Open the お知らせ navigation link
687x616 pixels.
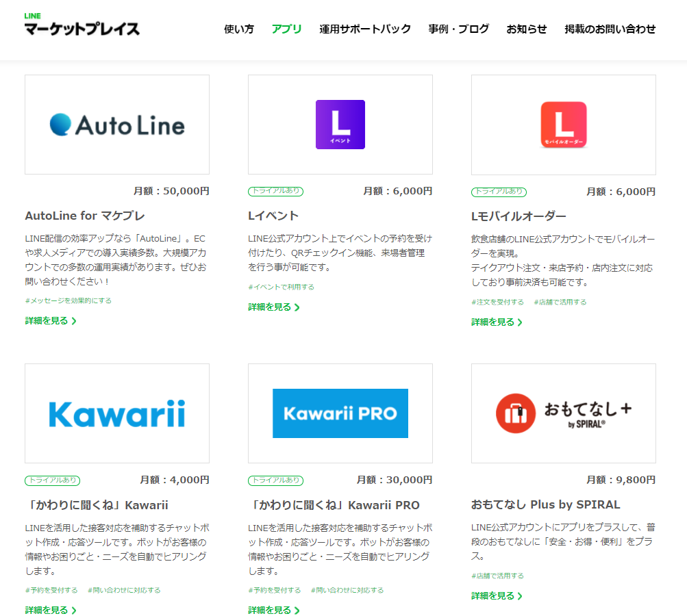527,29
